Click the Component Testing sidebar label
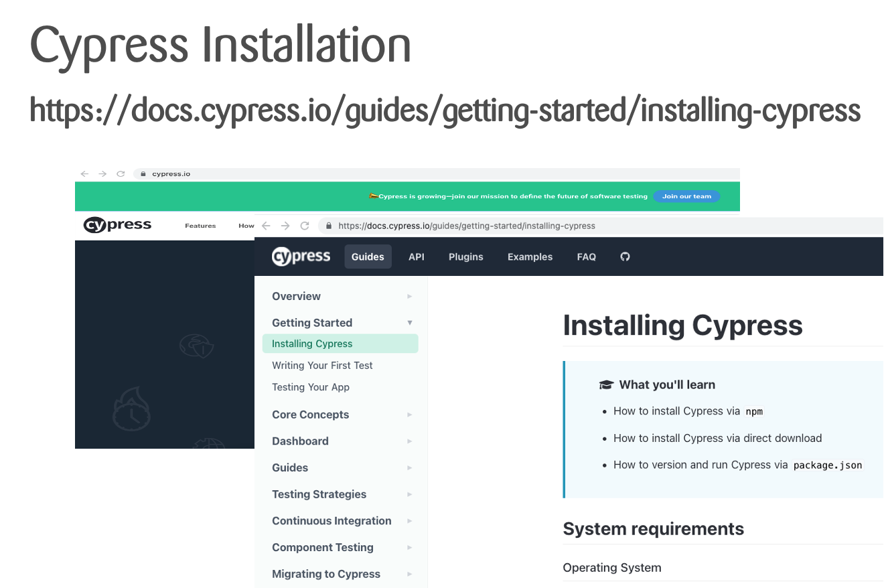The height and width of the screenshot is (588, 884). click(323, 547)
